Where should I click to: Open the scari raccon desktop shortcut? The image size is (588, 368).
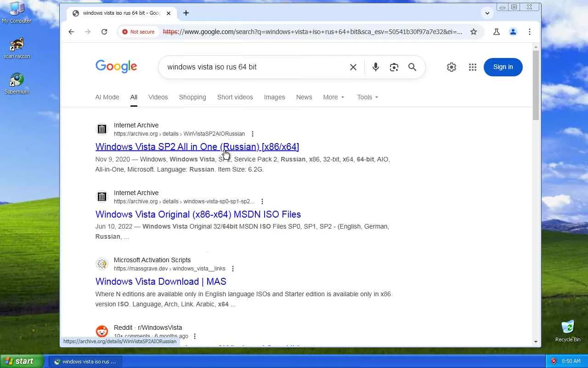(17, 48)
